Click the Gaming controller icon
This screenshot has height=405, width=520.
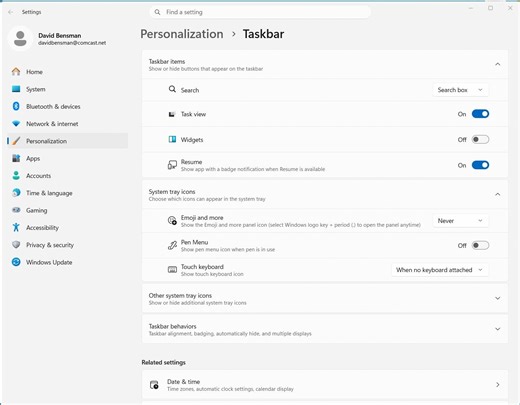[x=16, y=210]
